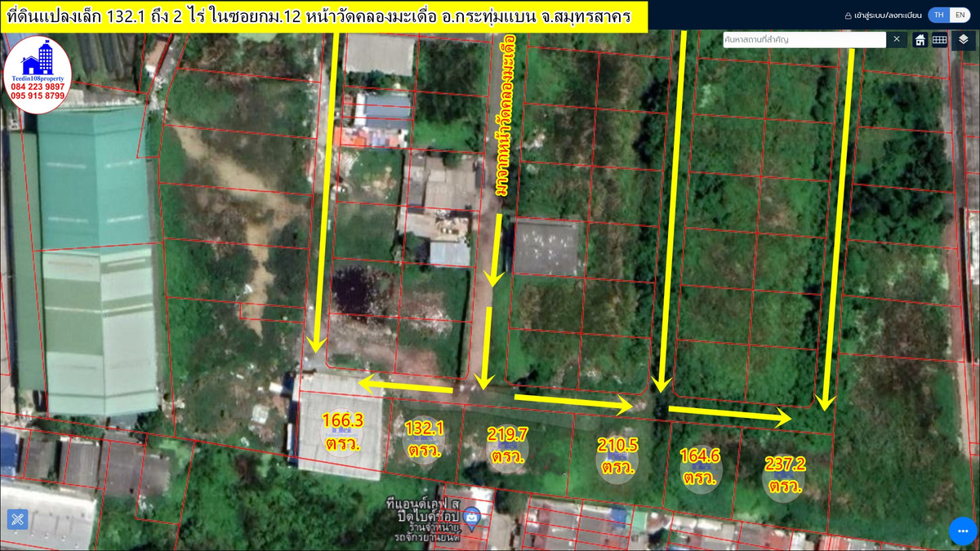Select the 237.2 sq.wah land parcel
The width and height of the screenshot is (980, 551).
(784, 475)
